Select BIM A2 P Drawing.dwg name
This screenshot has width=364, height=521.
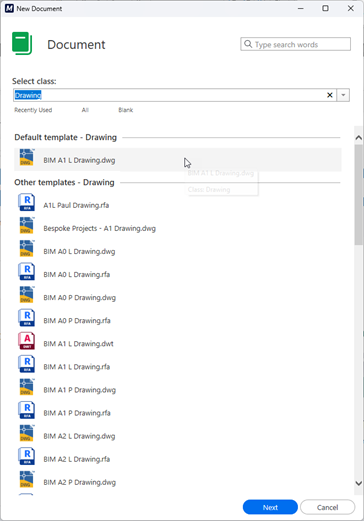click(80, 483)
